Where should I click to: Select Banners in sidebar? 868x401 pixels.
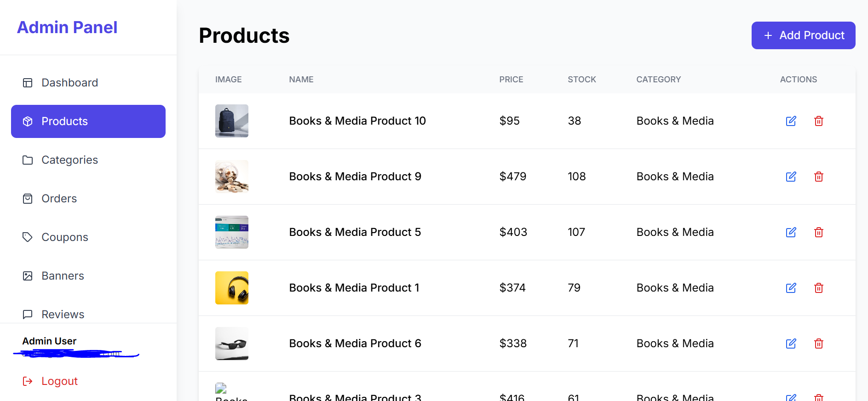coord(63,276)
